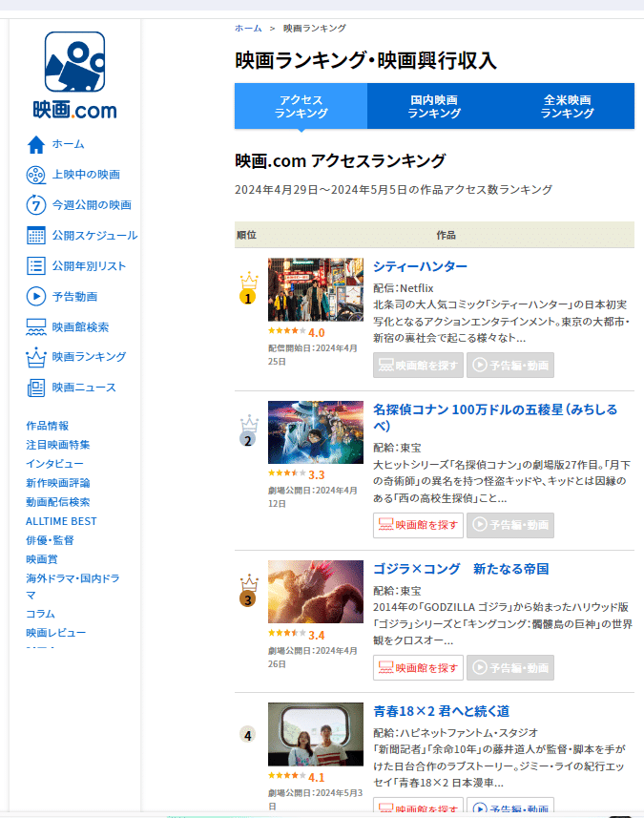Viewport: 644px width, 818px height.
Task: Click the circled 7 icon for 今週公開の映画
Action: 36,205
